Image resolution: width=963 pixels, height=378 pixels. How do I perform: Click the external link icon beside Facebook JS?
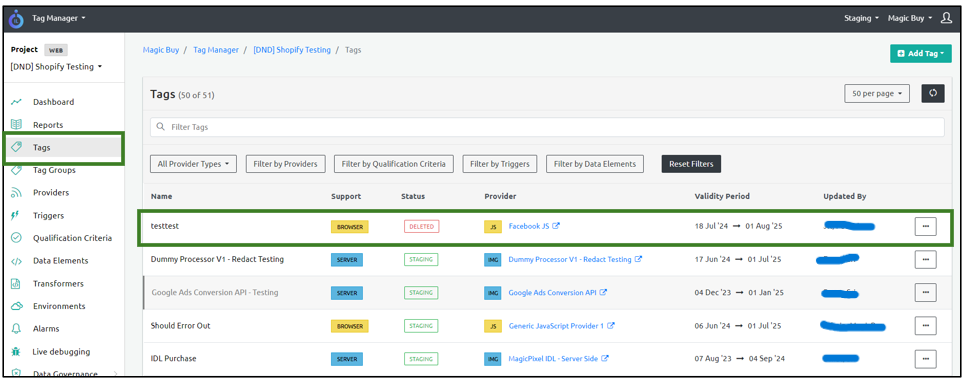tap(556, 226)
